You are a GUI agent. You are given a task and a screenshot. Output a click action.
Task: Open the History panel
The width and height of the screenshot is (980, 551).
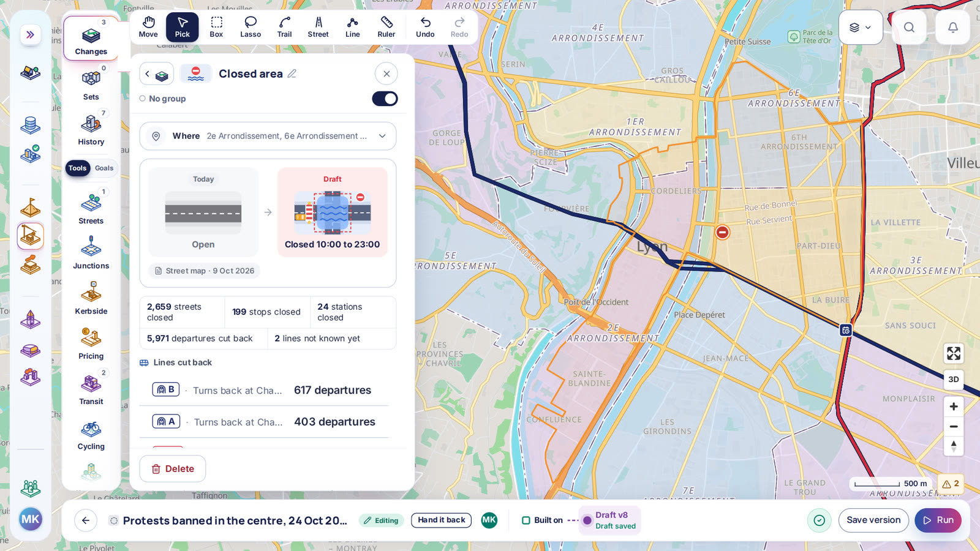pos(91,129)
